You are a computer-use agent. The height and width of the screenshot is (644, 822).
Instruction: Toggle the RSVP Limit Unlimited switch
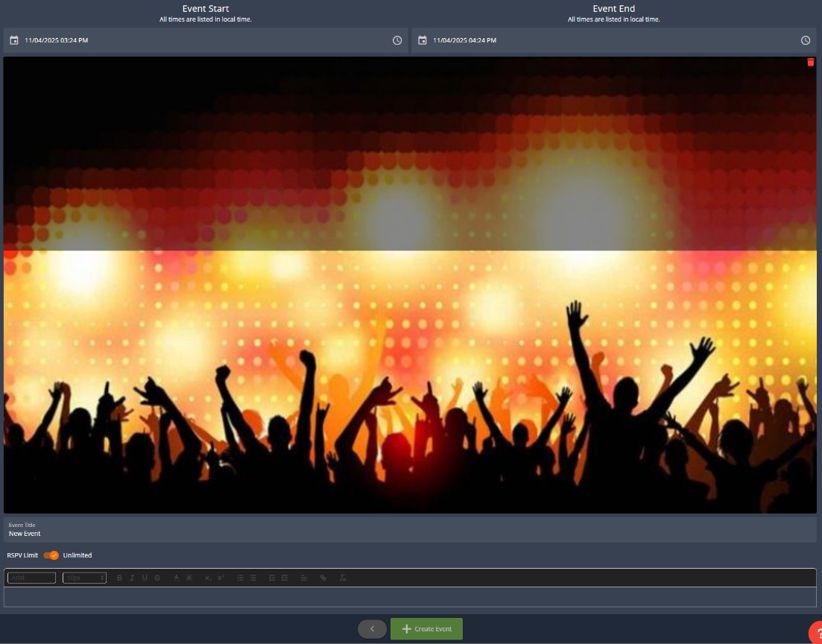click(51, 555)
